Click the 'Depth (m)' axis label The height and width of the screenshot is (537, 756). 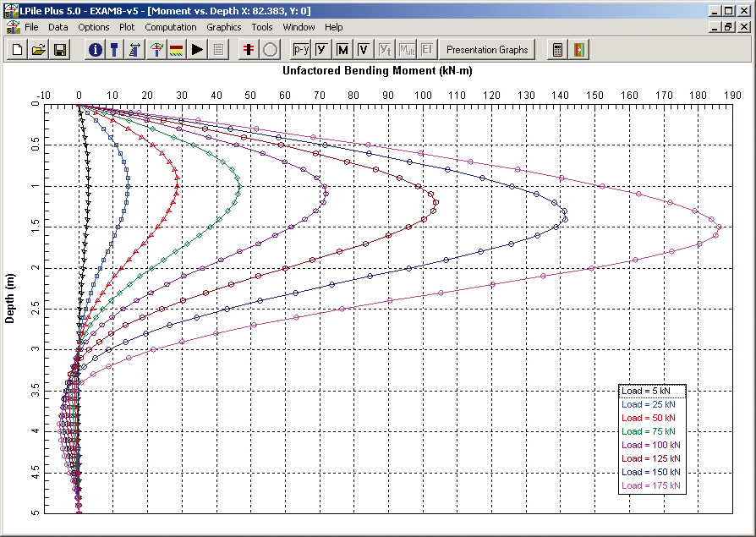point(9,299)
